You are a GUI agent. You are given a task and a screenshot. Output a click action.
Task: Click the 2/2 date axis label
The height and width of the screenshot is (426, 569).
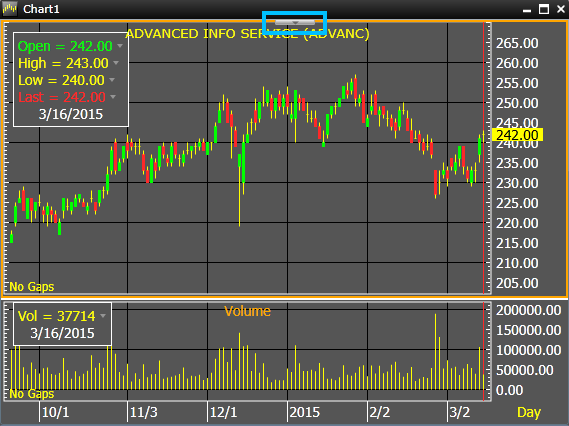pos(379,412)
